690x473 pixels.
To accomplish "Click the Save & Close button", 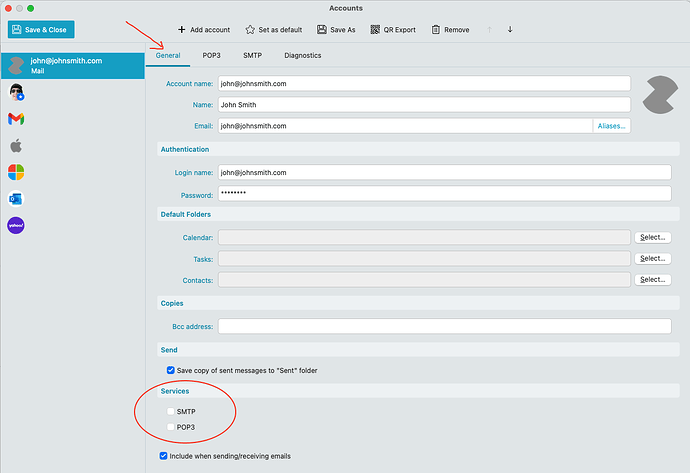I will (41, 30).
